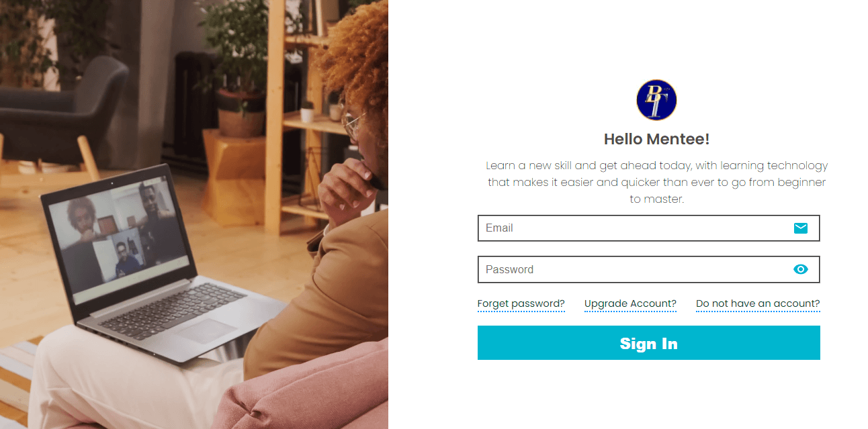Focus the Password input field

tap(648, 269)
